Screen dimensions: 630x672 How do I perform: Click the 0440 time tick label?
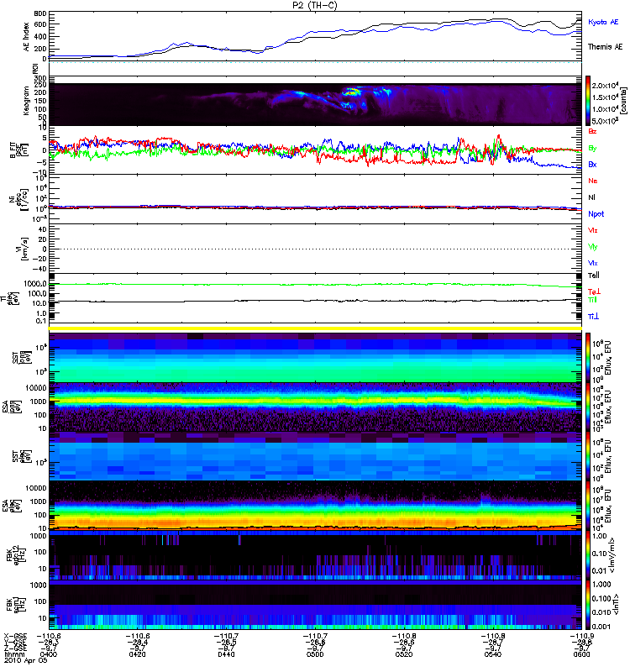tap(226, 654)
